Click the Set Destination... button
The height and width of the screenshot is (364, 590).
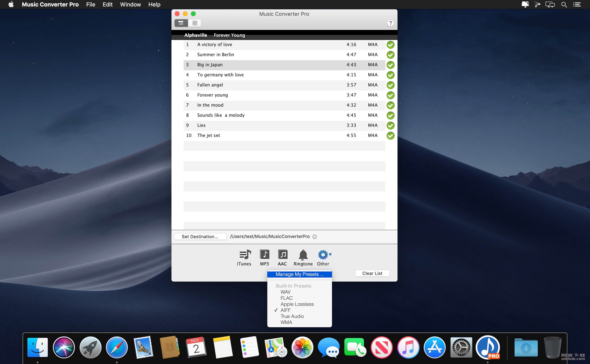(x=200, y=237)
